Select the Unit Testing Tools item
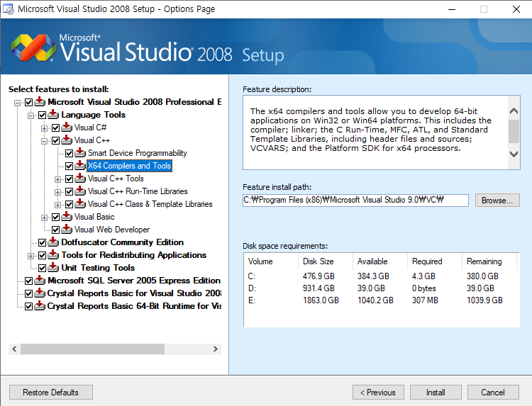The image size is (532, 406). (98, 268)
